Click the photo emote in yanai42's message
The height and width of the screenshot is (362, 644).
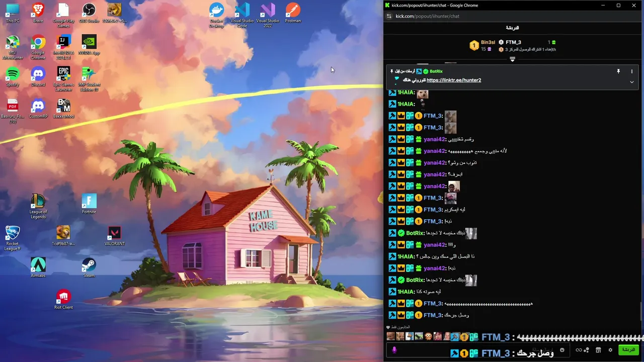(453, 186)
